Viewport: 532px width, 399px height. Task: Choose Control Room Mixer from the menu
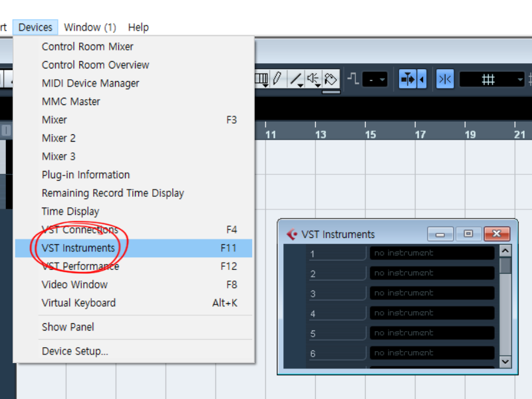(x=134, y=47)
